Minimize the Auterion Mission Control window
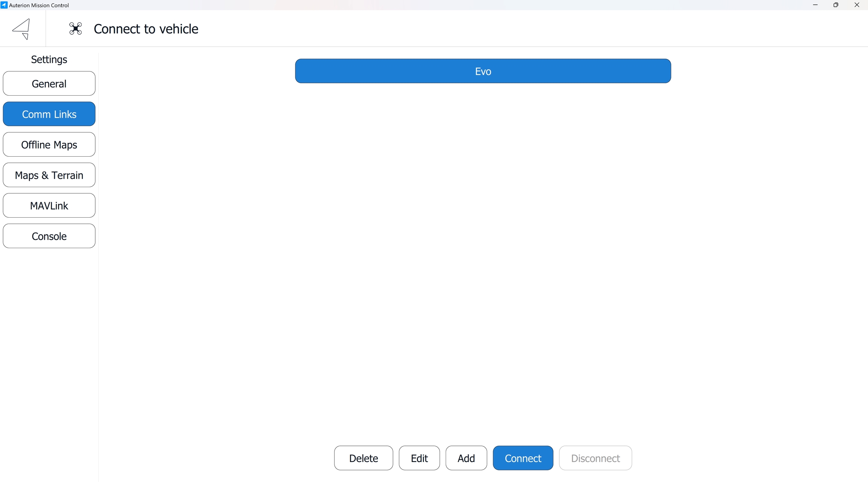The height and width of the screenshot is (488, 868). point(815,5)
